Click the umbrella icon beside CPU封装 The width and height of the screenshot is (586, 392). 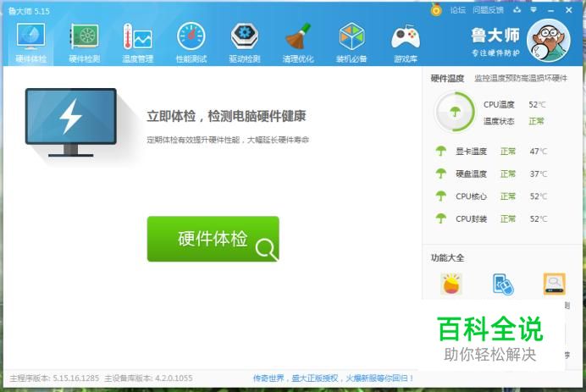coord(441,218)
